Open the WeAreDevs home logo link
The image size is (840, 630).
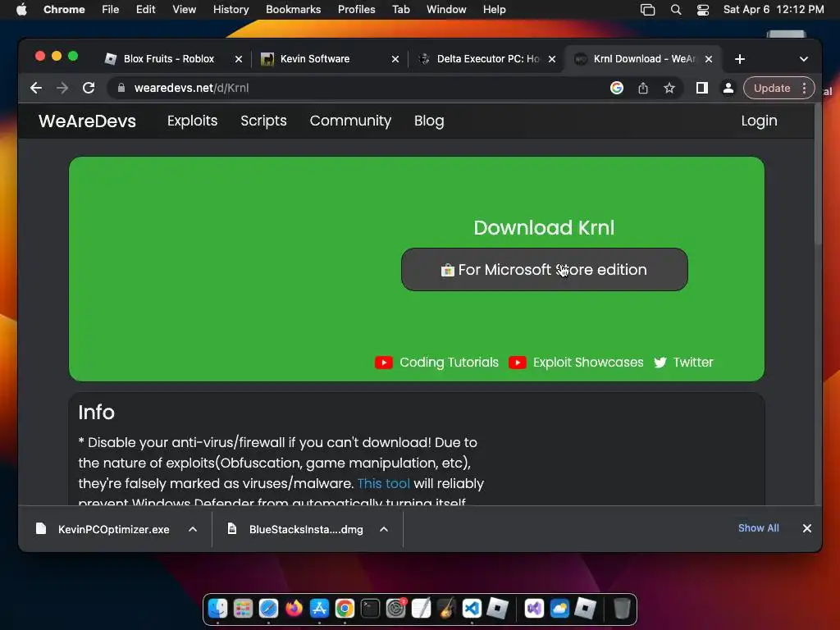[x=87, y=121]
